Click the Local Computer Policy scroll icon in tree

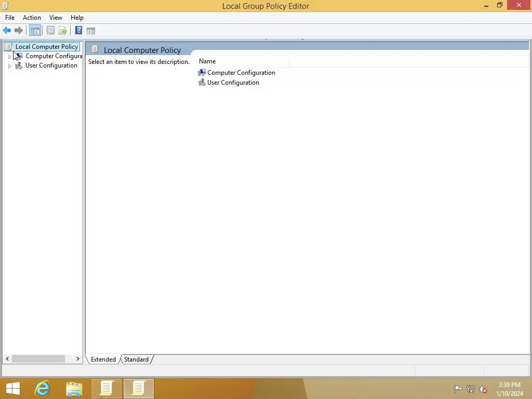8,47
